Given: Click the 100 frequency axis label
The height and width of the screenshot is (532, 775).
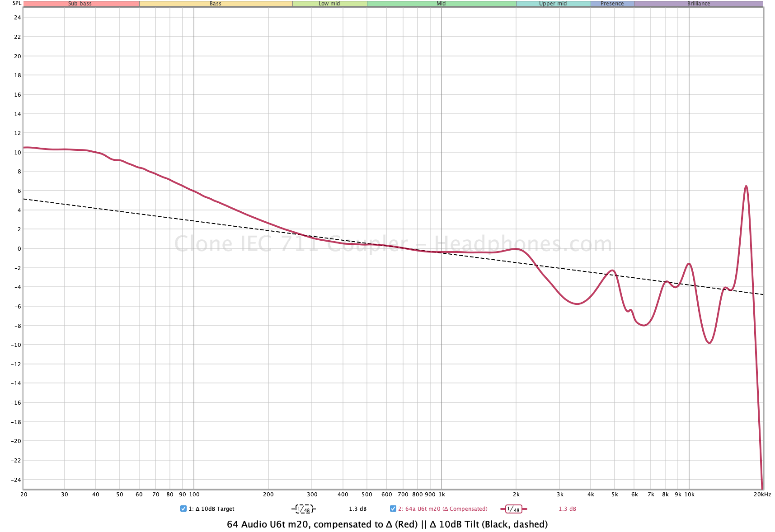Looking at the screenshot, I should 194,495.
